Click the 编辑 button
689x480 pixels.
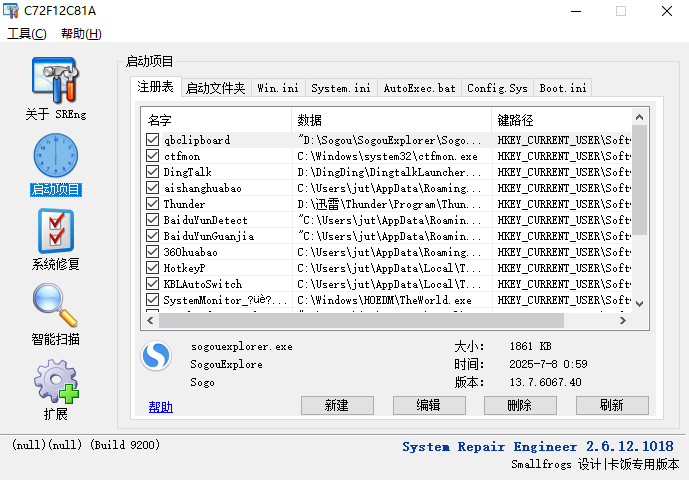[429, 405]
